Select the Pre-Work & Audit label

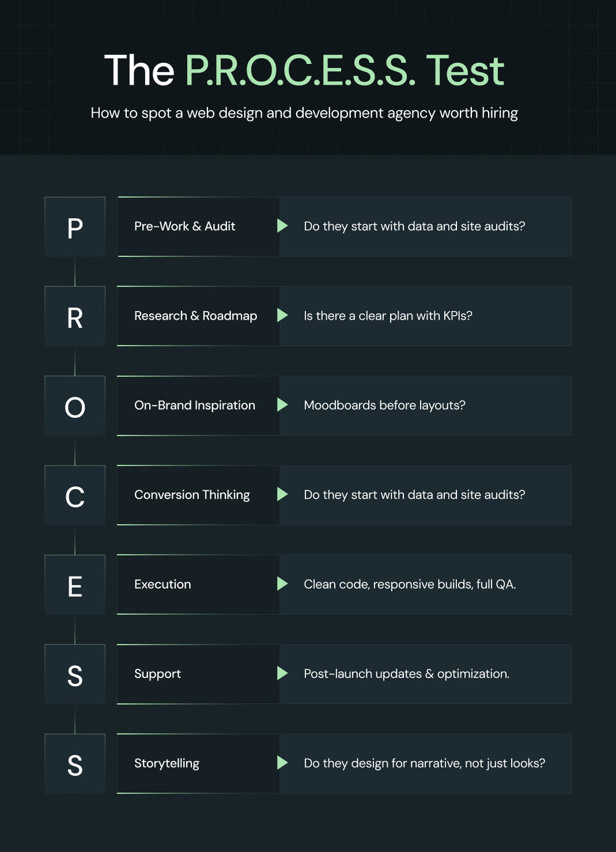click(185, 226)
